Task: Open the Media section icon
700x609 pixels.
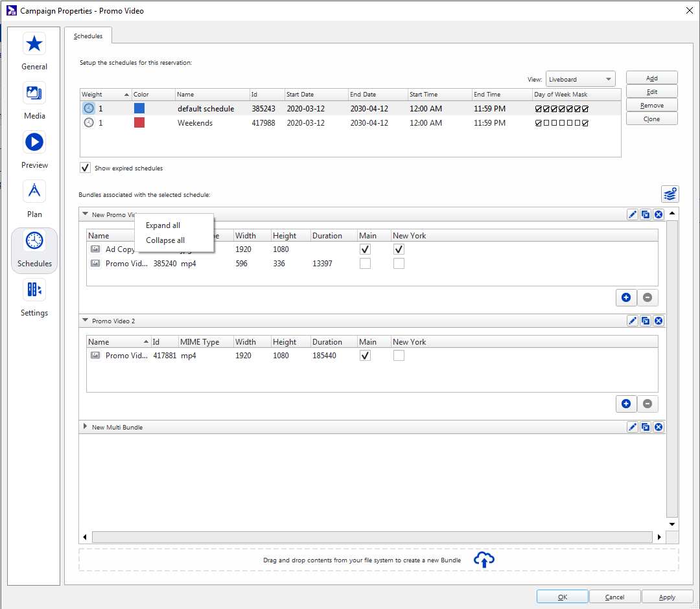Action: [34, 93]
